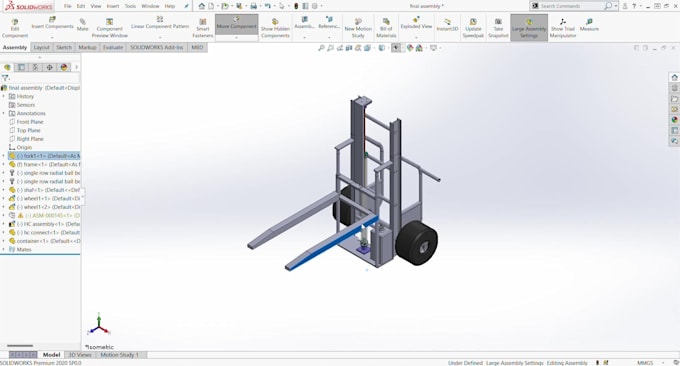This screenshot has height=366, width=680.
Task: Switch to the 3D Views tab
Action: point(80,355)
